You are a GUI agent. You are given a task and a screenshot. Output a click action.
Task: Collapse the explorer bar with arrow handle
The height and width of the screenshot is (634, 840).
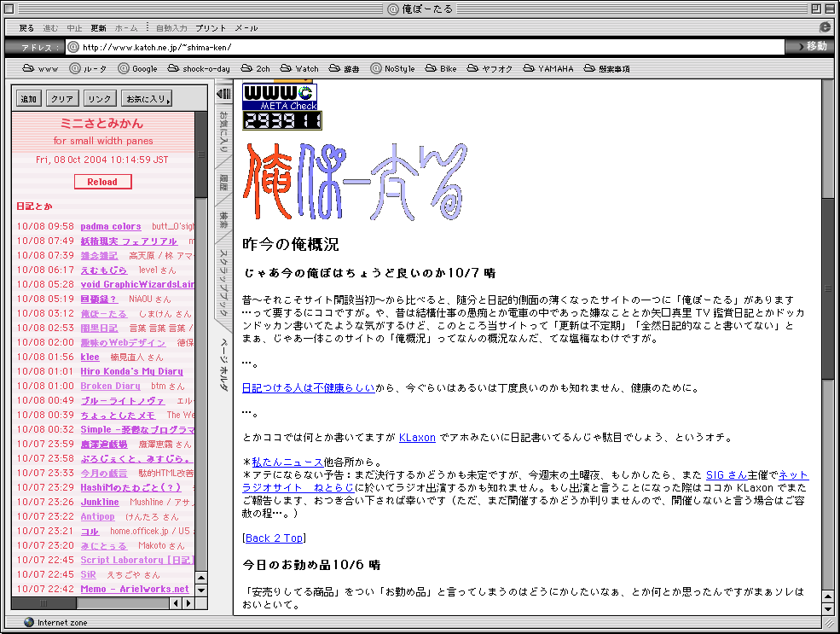click(224, 93)
